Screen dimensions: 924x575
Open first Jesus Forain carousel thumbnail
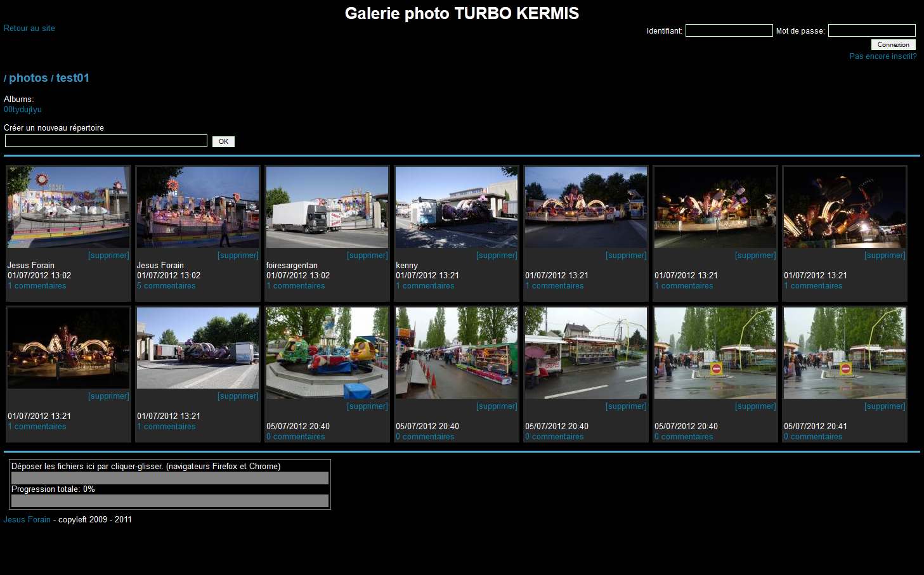click(x=68, y=207)
